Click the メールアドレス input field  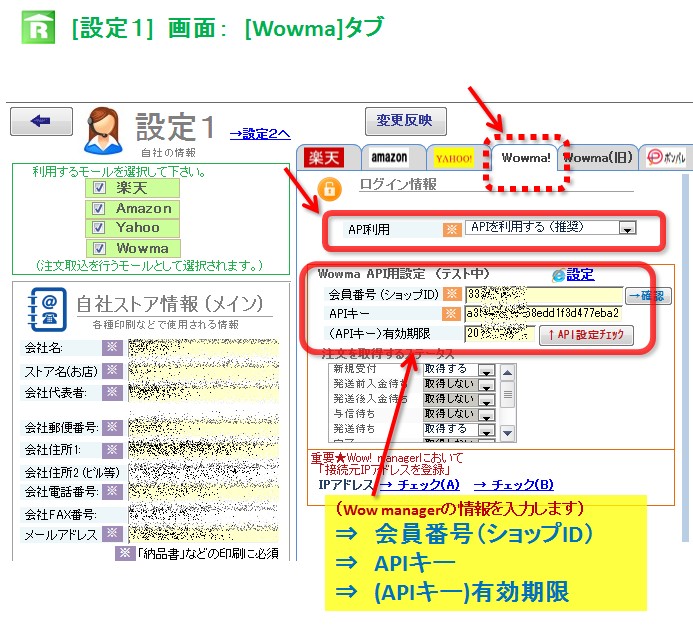[x=204, y=534]
